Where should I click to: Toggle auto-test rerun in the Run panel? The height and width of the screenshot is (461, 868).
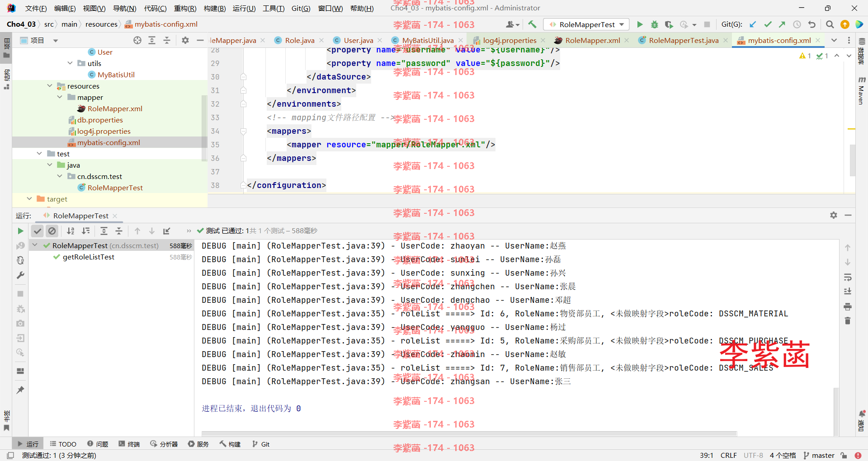20,260
